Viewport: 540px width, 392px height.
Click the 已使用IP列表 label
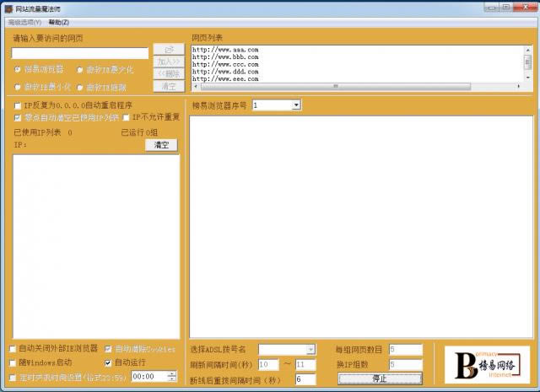coord(37,132)
